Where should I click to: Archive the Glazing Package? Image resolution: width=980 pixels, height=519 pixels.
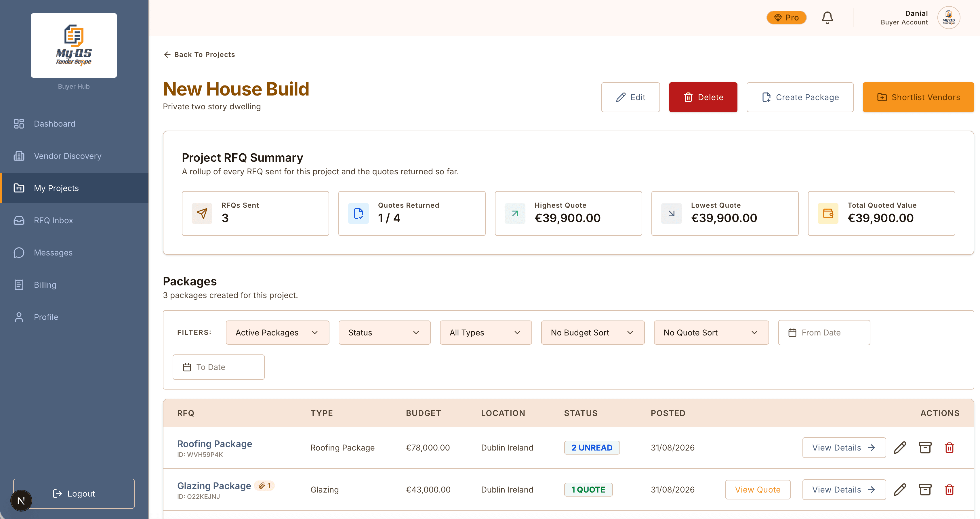(x=925, y=490)
